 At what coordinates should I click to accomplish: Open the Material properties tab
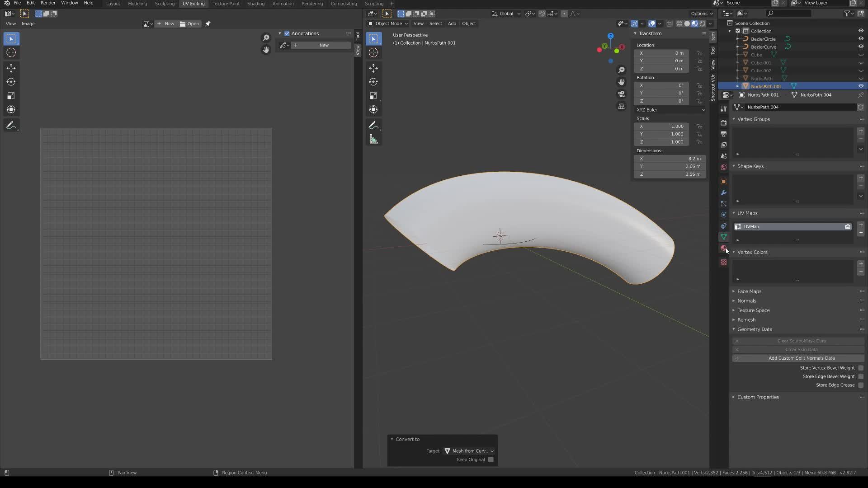[724, 248]
